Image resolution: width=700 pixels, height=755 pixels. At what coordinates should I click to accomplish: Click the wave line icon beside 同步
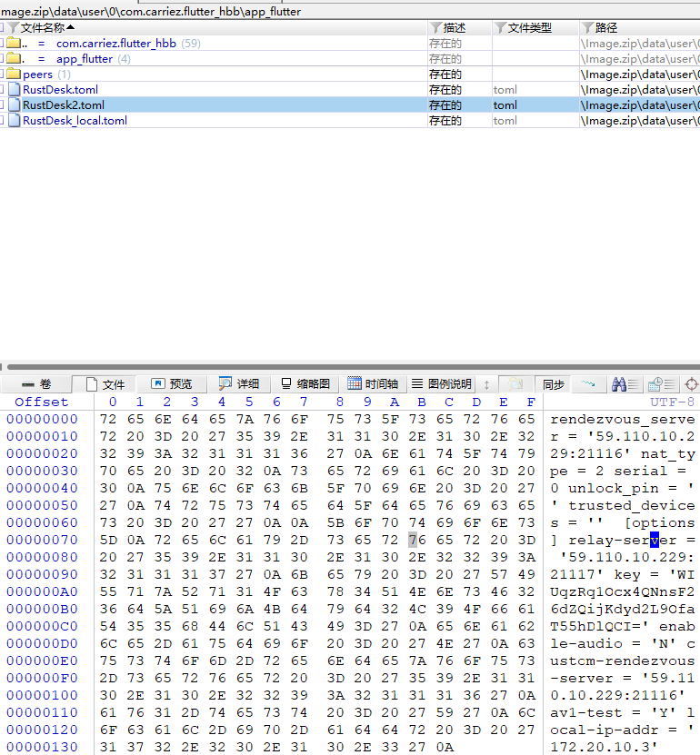pos(588,383)
